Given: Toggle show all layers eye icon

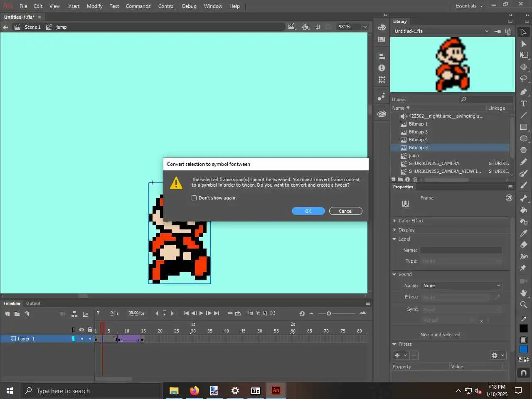Looking at the screenshot, I should (x=81, y=330).
